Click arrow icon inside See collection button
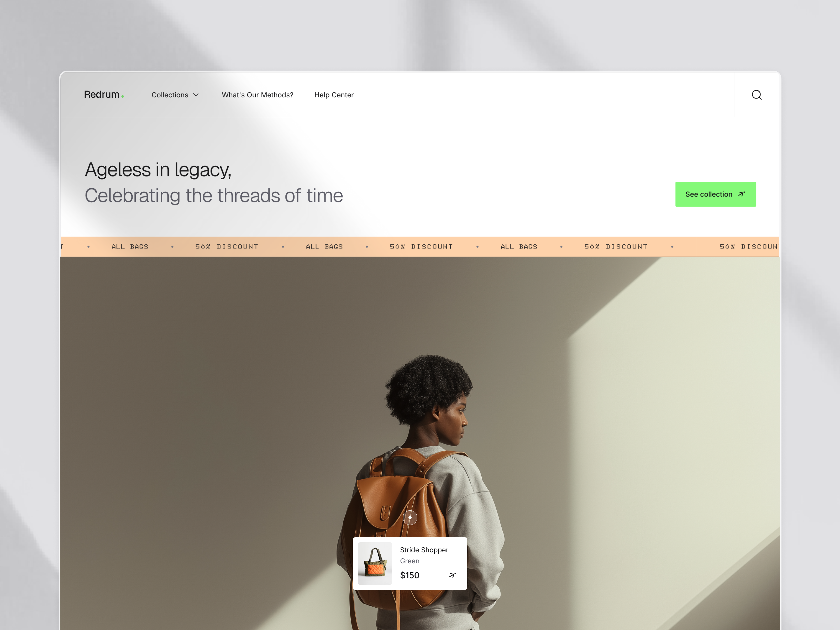The image size is (840, 630). [x=741, y=194]
